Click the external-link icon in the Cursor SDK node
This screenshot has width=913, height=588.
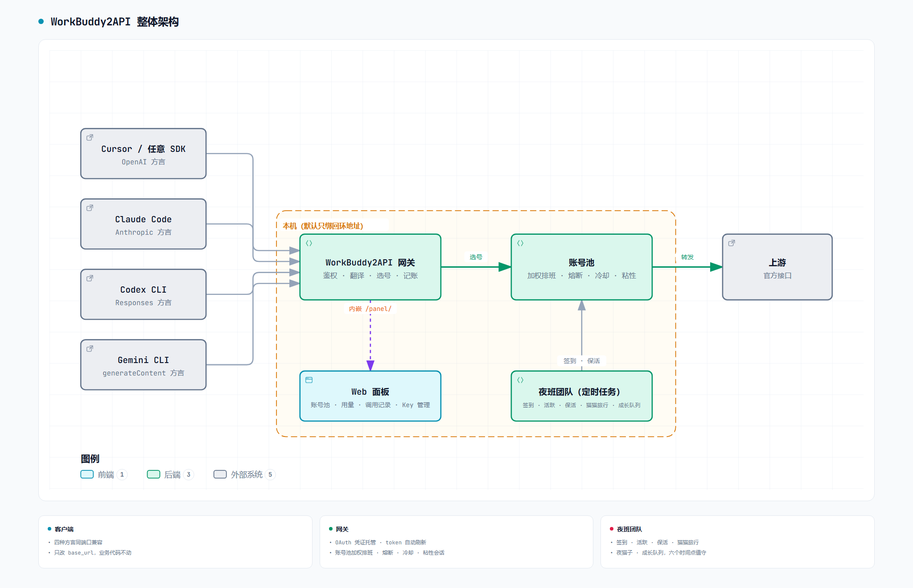pos(90,138)
